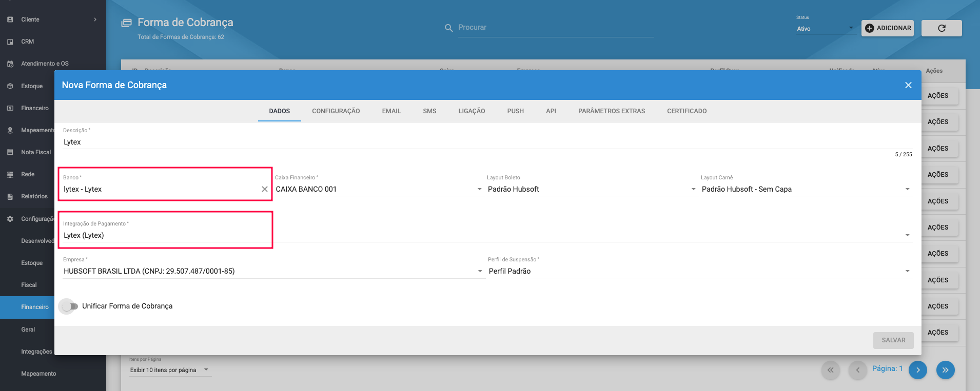Go to last page of results

point(945,370)
